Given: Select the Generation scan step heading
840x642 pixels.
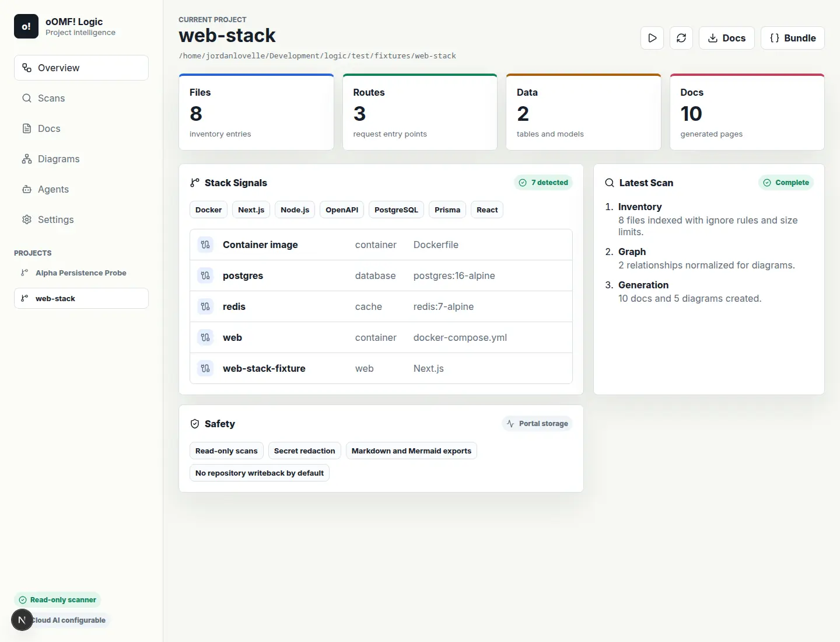Looking at the screenshot, I should pos(643,285).
